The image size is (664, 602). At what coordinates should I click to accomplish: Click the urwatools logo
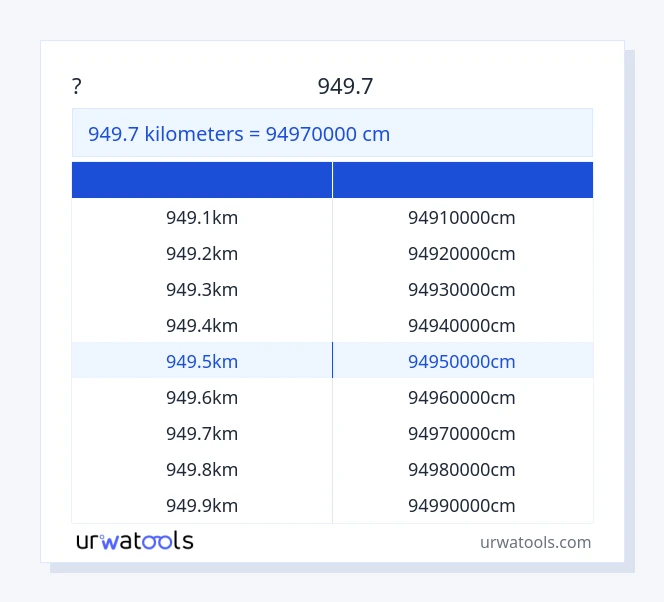click(x=135, y=541)
